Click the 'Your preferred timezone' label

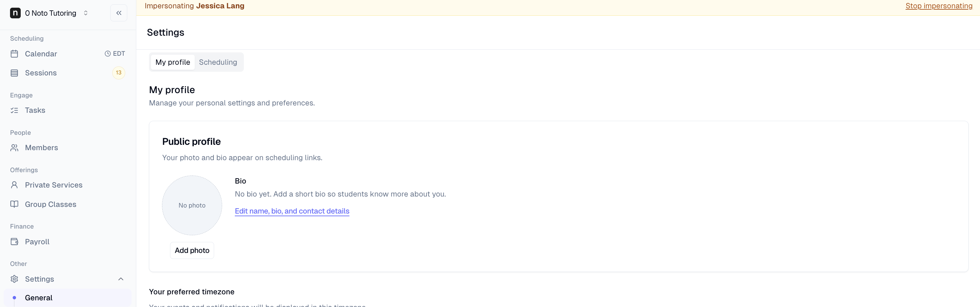(x=192, y=291)
